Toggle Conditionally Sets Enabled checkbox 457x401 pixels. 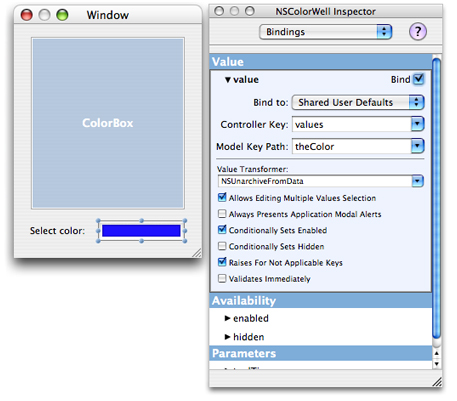tap(222, 230)
